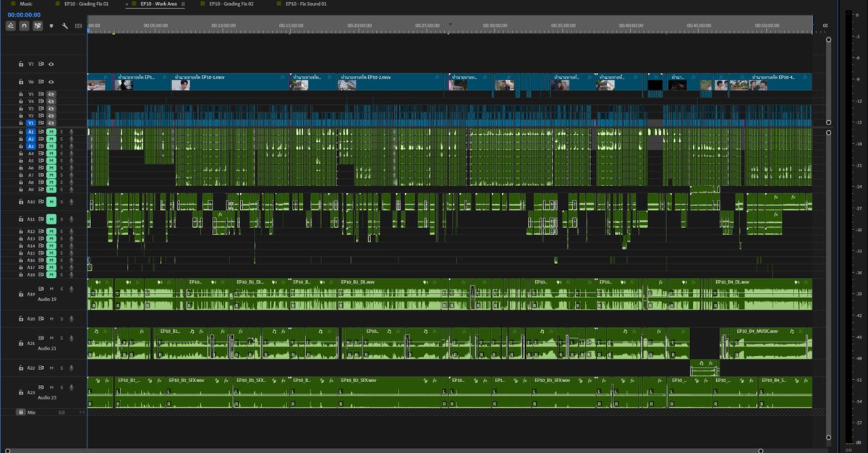Click the sync lock icon on A20
This screenshot has height=453, width=868.
(x=42, y=318)
